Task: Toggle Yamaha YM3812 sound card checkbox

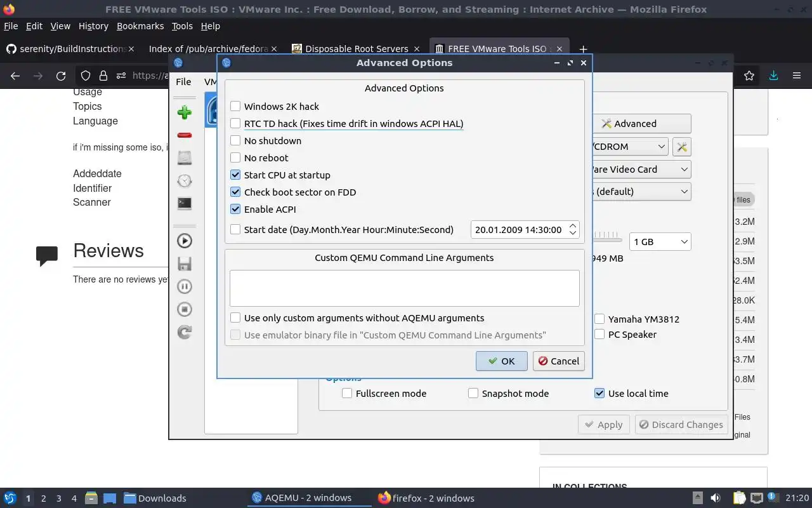Action: coord(599,319)
